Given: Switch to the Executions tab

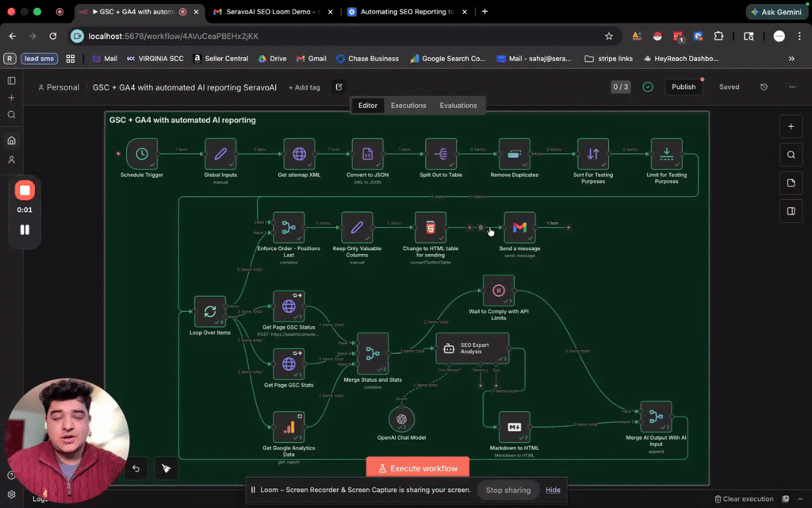Looking at the screenshot, I should point(408,105).
